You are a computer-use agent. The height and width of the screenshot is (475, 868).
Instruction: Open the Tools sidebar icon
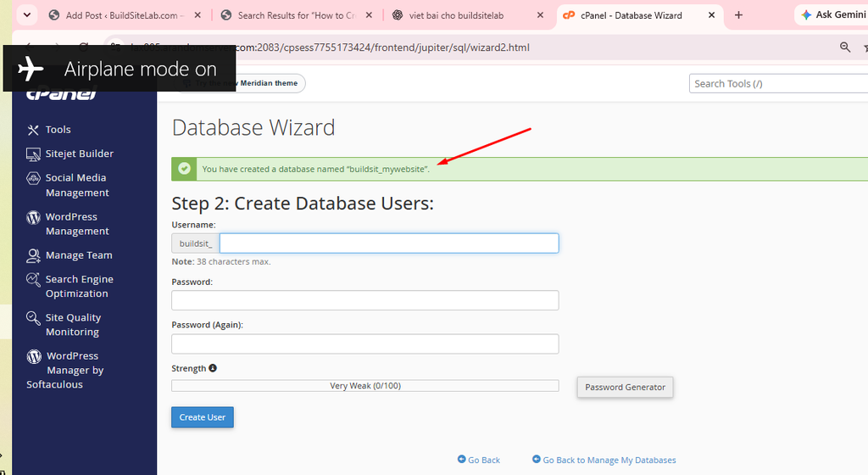33,130
